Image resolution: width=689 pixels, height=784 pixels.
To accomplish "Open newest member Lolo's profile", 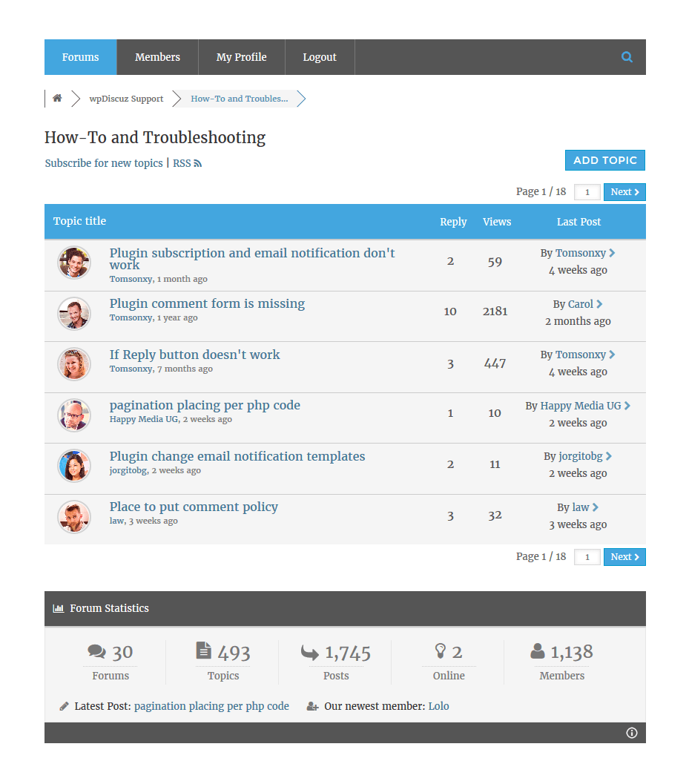I will click(438, 706).
